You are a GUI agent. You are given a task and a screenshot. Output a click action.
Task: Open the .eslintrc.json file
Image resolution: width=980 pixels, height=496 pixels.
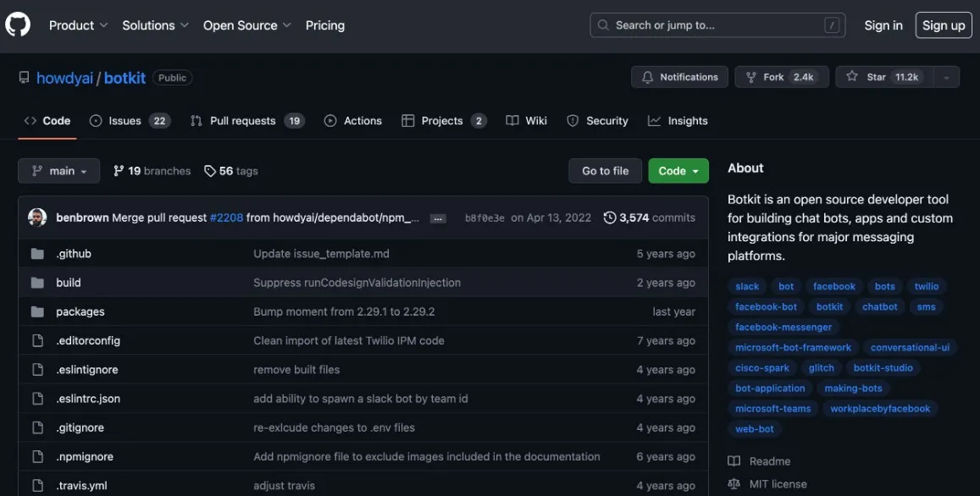(x=88, y=399)
